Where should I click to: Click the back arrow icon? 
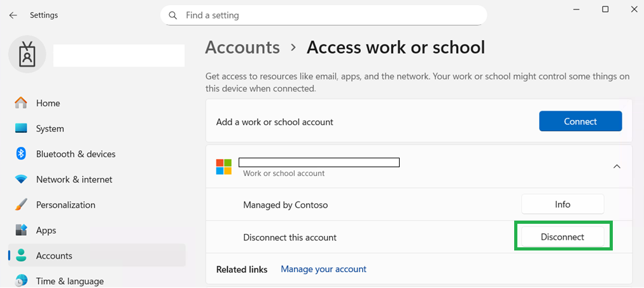[13, 15]
